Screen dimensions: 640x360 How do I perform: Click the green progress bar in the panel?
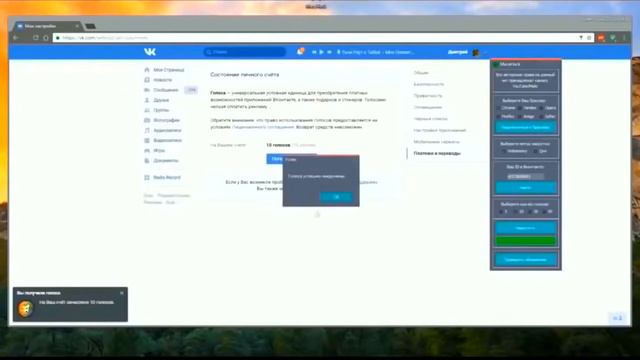(526, 241)
